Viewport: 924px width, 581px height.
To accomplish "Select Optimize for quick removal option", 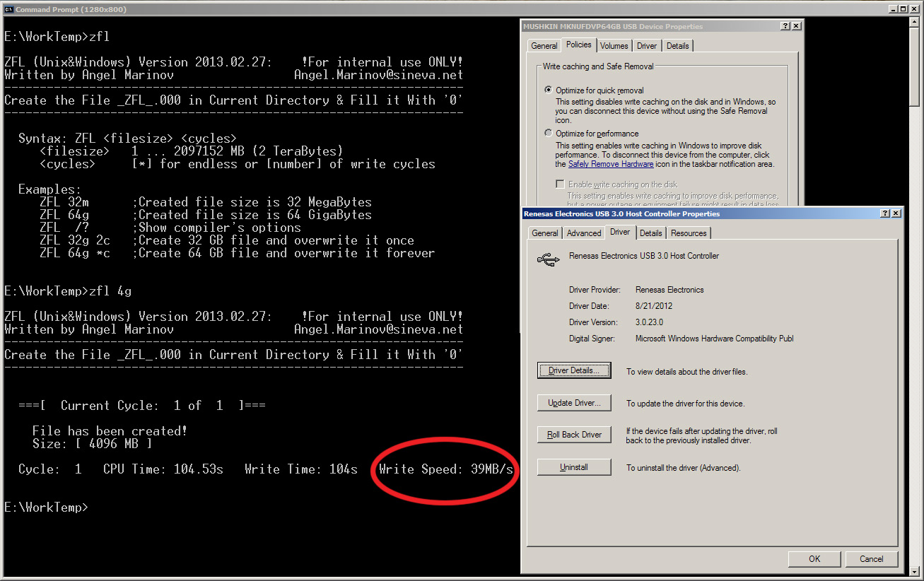I will 549,90.
